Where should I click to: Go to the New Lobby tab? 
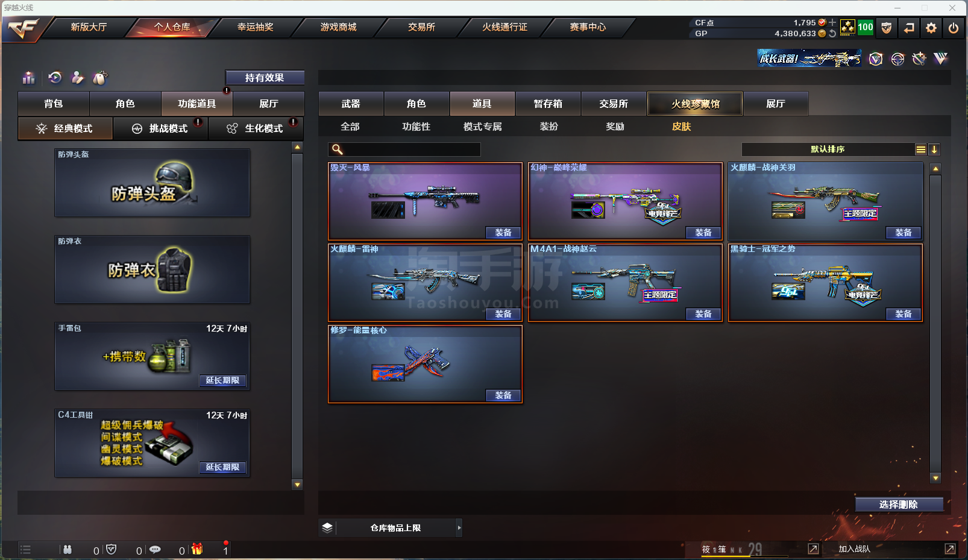pyautogui.click(x=89, y=27)
